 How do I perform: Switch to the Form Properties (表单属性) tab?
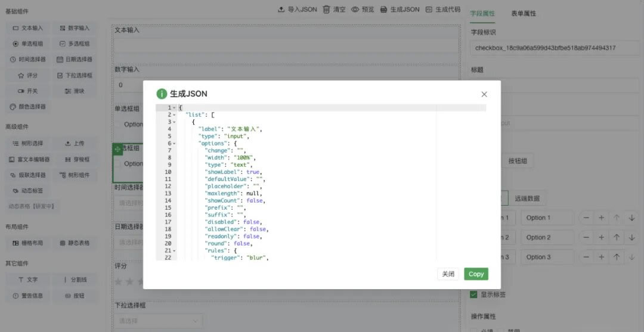pyautogui.click(x=524, y=13)
